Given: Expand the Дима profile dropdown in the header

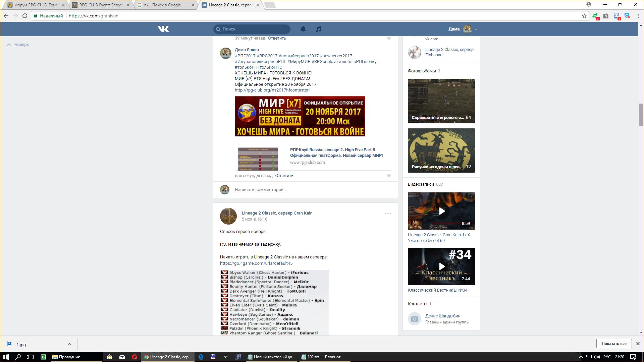Looking at the screenshot, I should tap(476, 29).
